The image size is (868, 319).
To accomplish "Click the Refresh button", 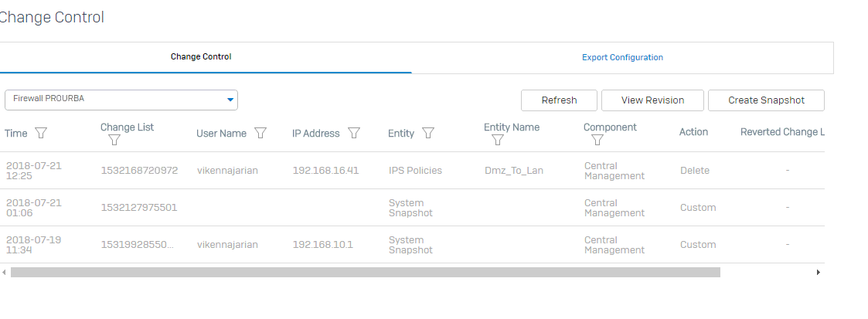I will (559, 100).
